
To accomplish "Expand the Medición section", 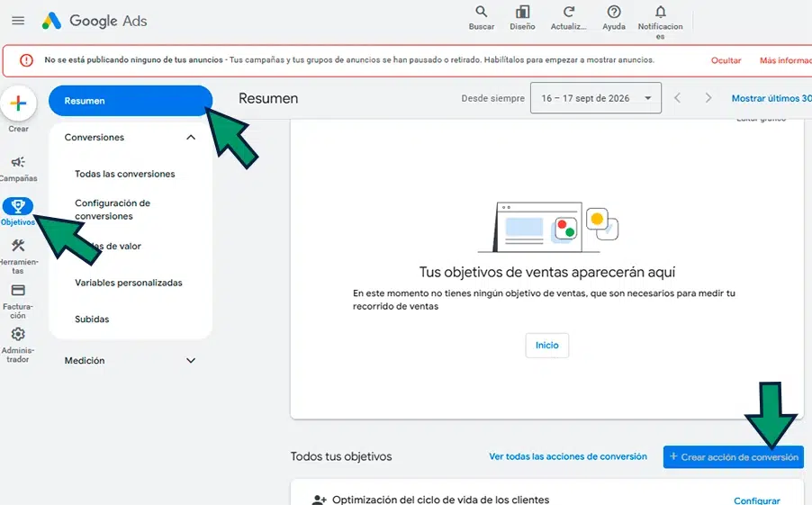I will point(130,360).
